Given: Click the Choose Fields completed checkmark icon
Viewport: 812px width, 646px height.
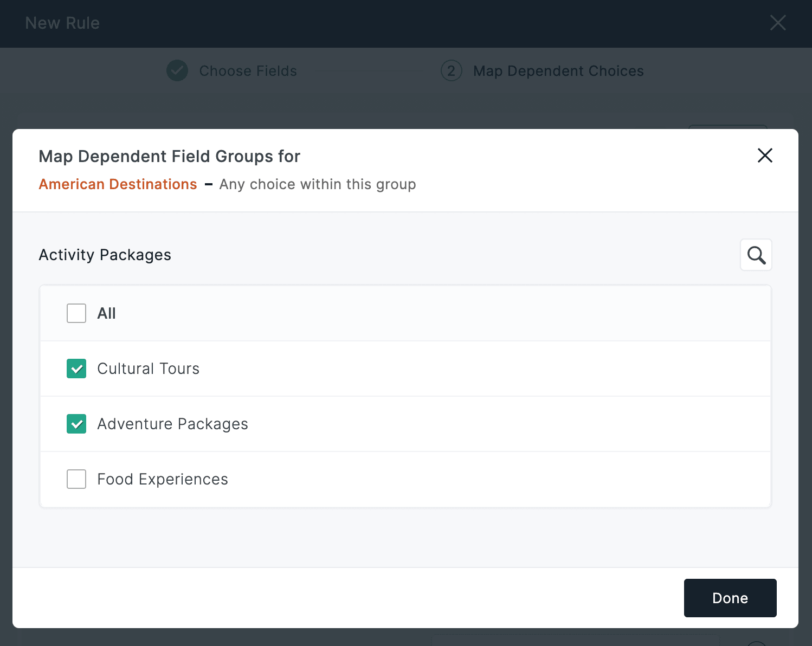Looking at the screenshot, I should coord(177,71).
